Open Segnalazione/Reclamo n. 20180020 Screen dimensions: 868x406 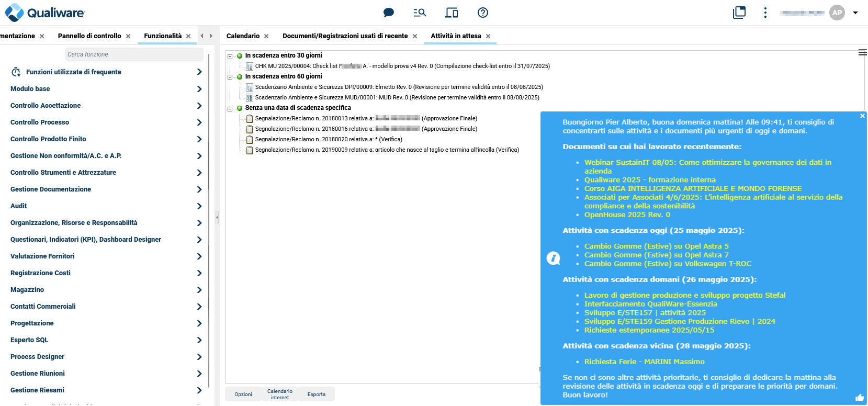click(329, 139)
